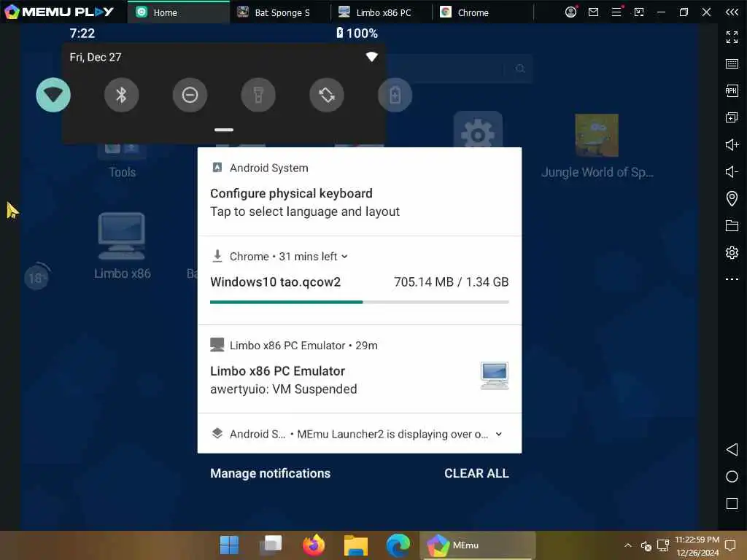747x560 pixels.
Task: Click the muted volume tray icon
Action: tap(646, 545)
